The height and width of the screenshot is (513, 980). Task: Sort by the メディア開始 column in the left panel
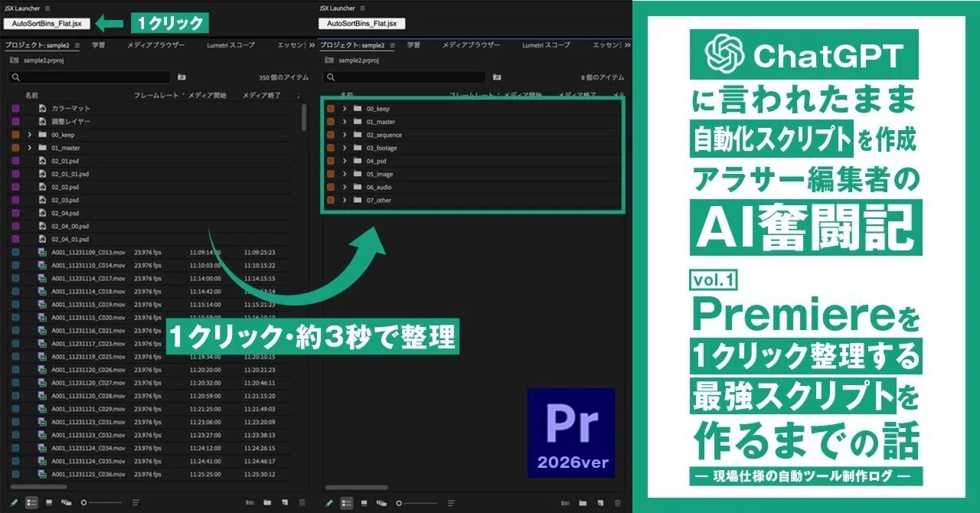tap(207, 96)
